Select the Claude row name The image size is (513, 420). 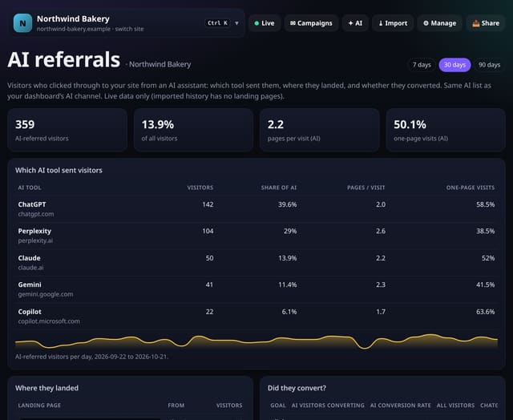(30, 258)
